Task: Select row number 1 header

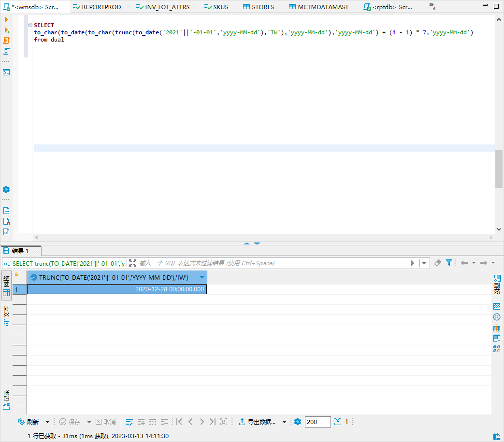Action: (x=20, y=289)
